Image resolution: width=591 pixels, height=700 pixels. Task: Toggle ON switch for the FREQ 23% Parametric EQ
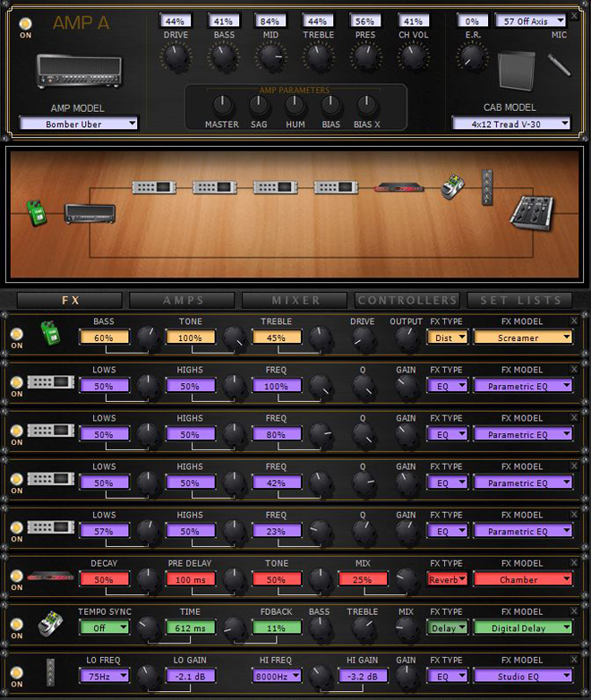[16, 527]
